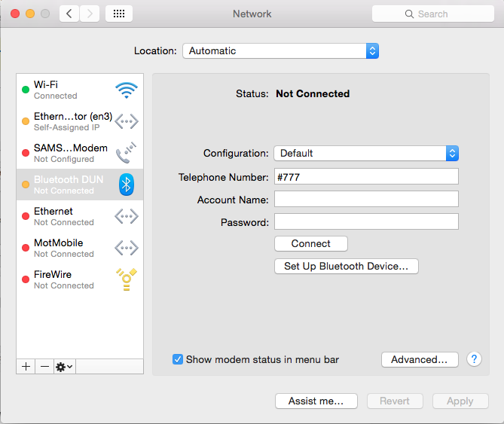Select the SAMS...Modem service
This screenshot has height=424, width=504.
click(x=80, y=153)
